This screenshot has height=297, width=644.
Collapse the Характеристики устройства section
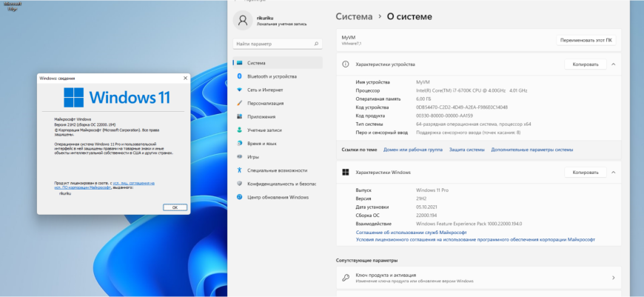click(613, 64)
